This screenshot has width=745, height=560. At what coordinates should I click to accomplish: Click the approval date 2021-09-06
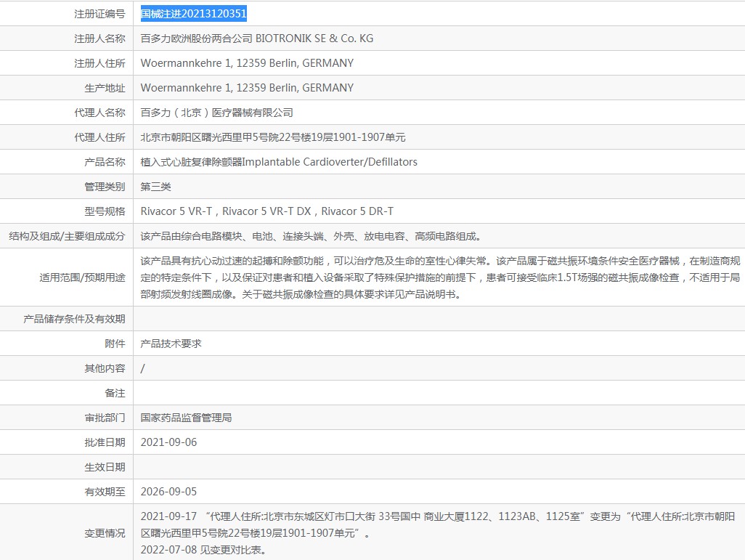[x=168, y=442]
